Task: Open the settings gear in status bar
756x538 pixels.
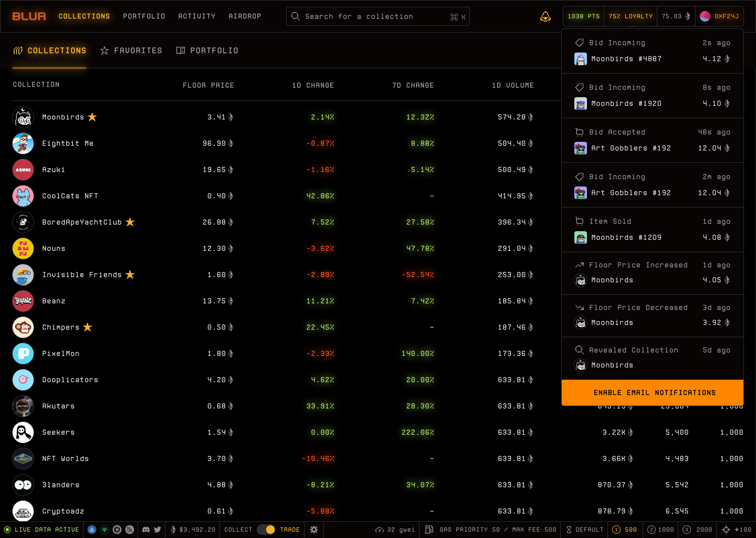Action: [314, 529]
